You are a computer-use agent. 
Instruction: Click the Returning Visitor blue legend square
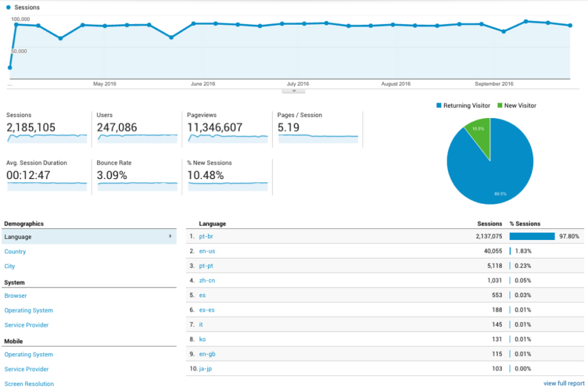click(439, 105)
